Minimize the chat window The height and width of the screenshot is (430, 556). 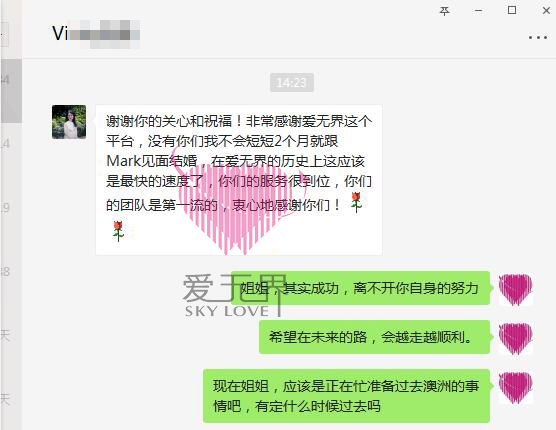point(478,11)
